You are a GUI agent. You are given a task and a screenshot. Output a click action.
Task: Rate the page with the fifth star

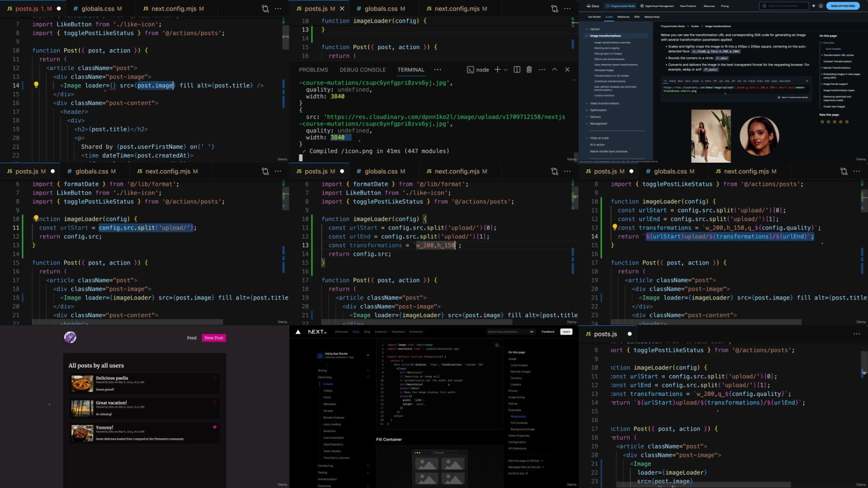[x=847, y=122]
